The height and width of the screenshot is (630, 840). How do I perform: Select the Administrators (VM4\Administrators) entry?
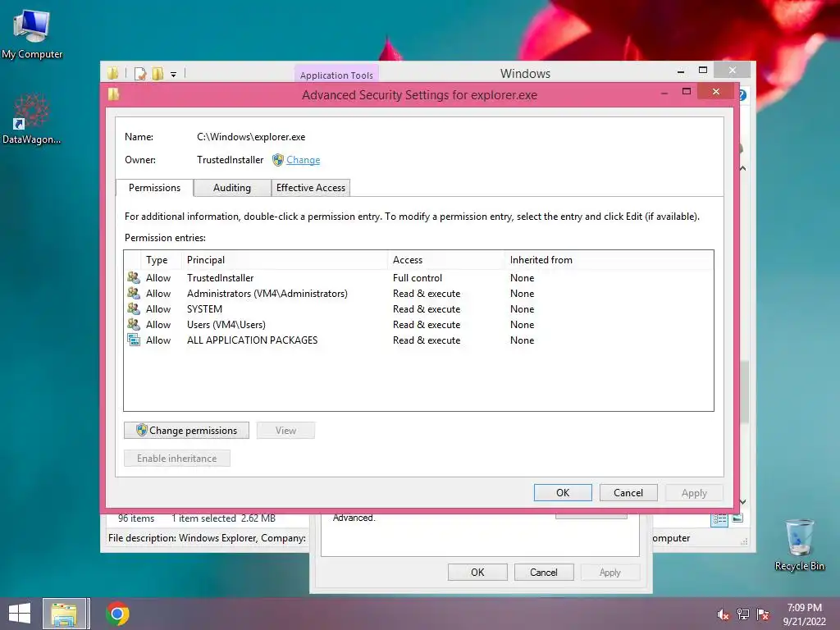[418, 294]
